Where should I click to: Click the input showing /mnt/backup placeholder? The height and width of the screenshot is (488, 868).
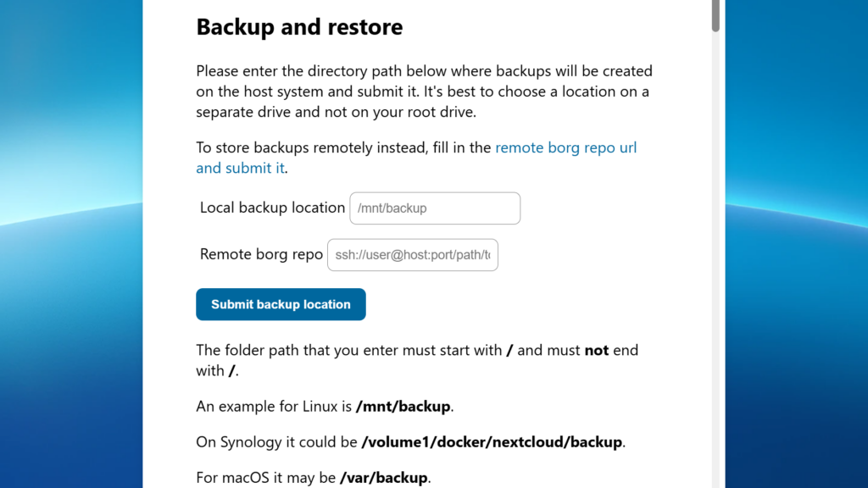coord(434,208)
